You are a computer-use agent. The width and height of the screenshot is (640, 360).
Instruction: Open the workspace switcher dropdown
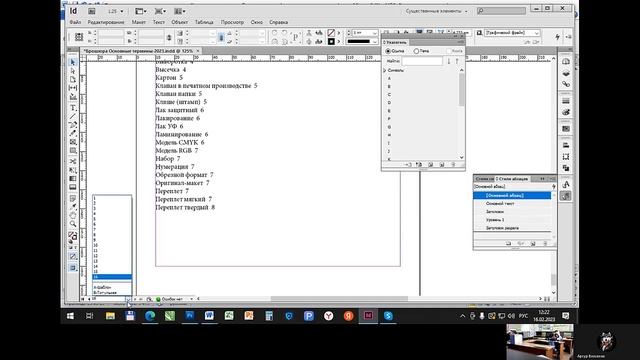pyautogui.click(x=436, y=11)
